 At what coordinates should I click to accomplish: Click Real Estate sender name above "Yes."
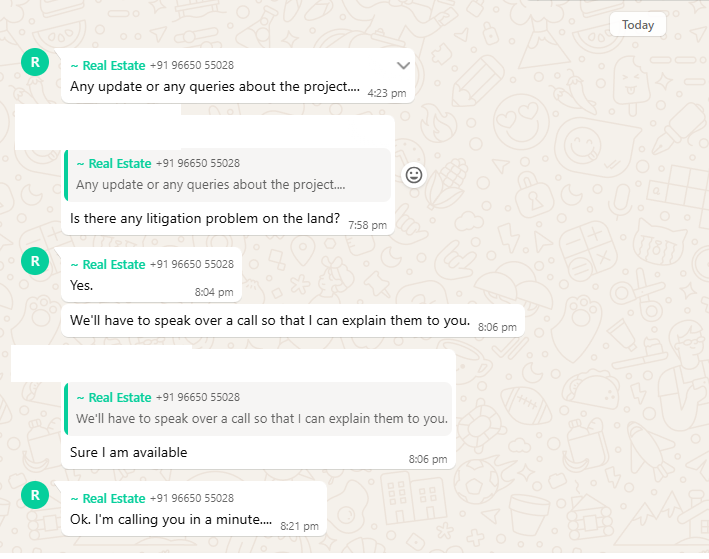(108, 264)
